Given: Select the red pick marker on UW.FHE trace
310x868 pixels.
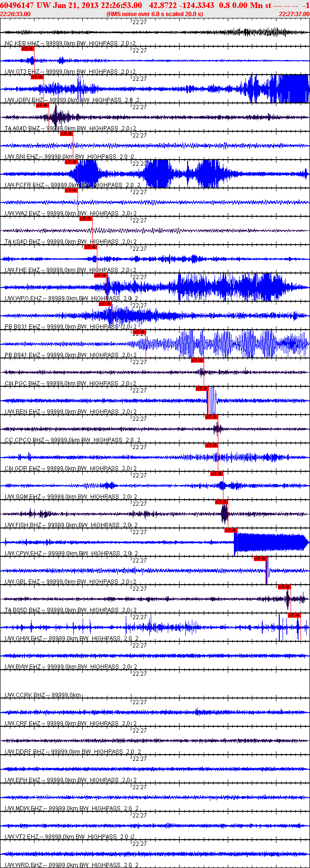Looking at the screenshot, I should pyautogui.click(x=91, y=247).
